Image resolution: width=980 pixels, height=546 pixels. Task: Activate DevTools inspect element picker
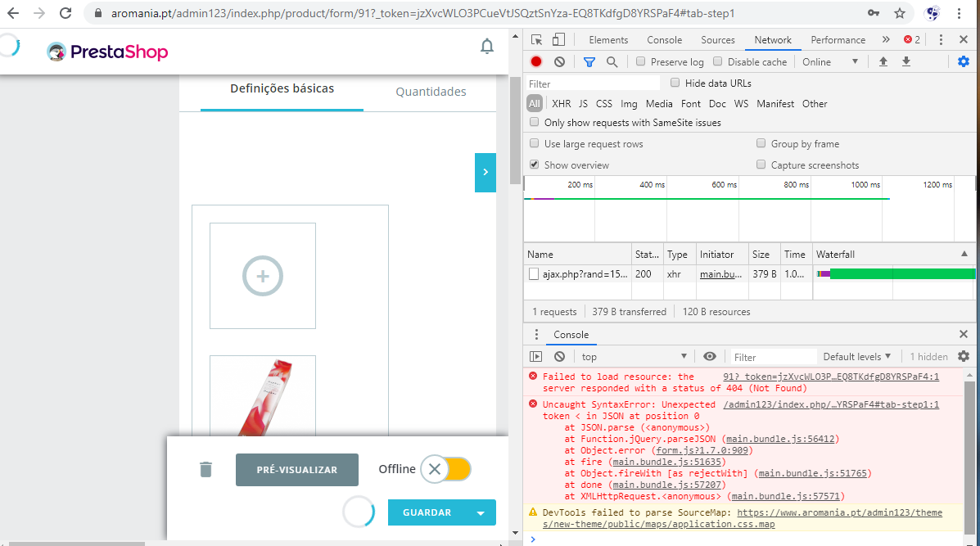pos(536,39)
